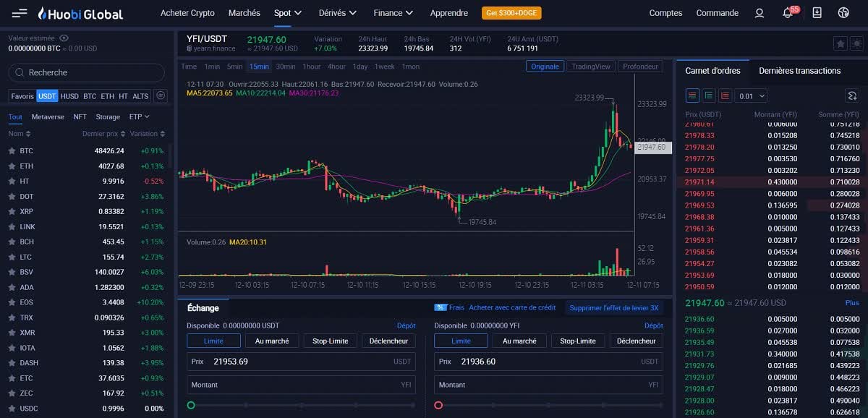This screenshot has height=418, width=868.
Task: Click the Get $300+DOGE button
Action: tap(511, 13)
